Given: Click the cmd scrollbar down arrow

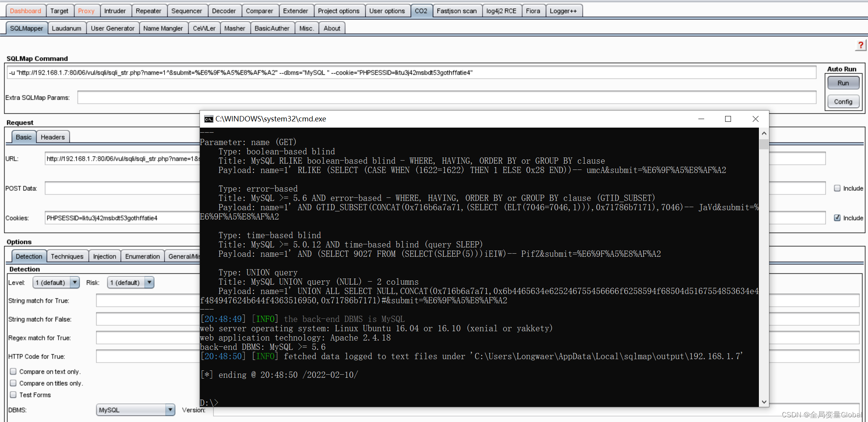Looking at the screenshot, I should coord(764,402).
